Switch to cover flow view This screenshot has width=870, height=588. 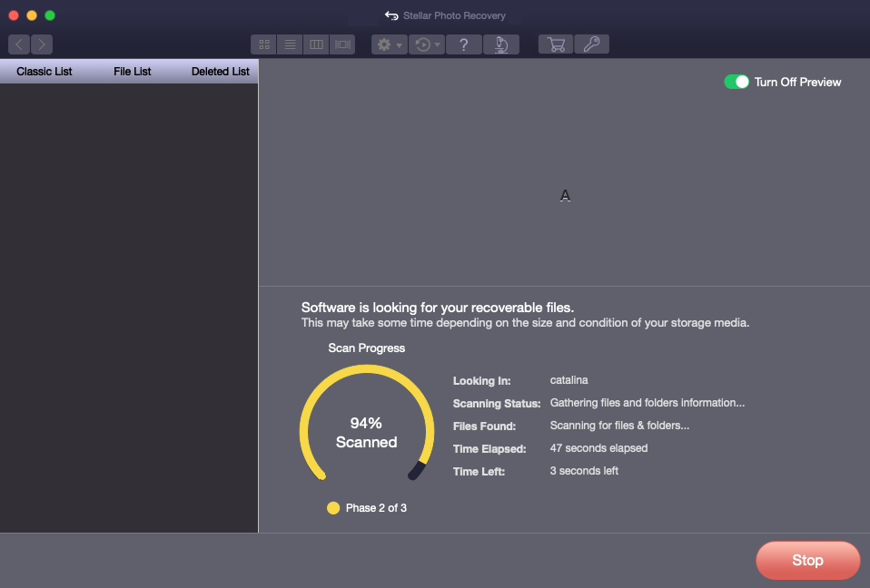[342, 44]
